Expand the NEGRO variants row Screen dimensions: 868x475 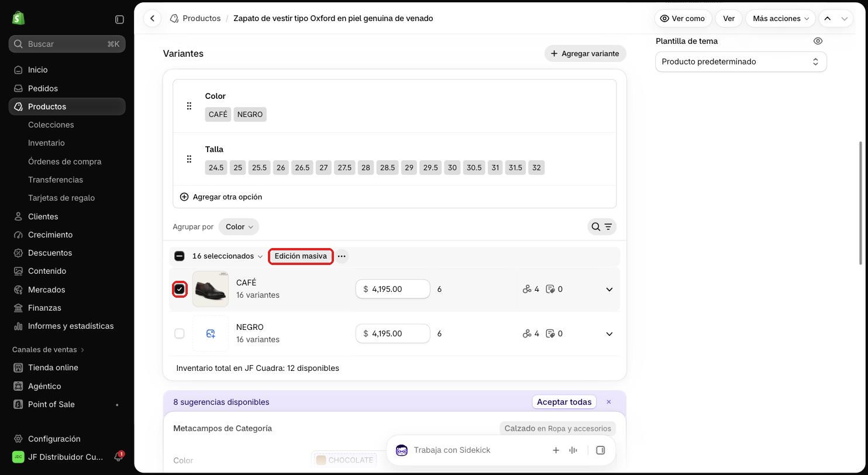[609, 333]
